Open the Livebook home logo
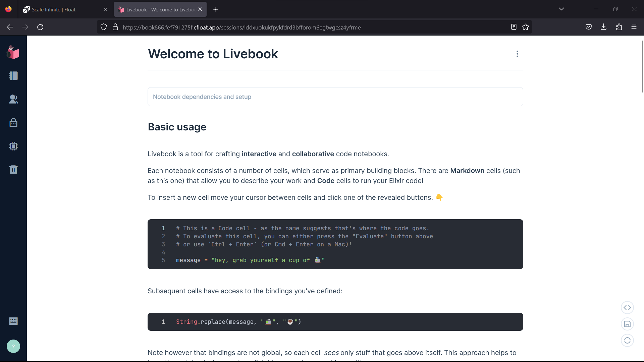This screenshot has width=644, height=362. (13, 53)
